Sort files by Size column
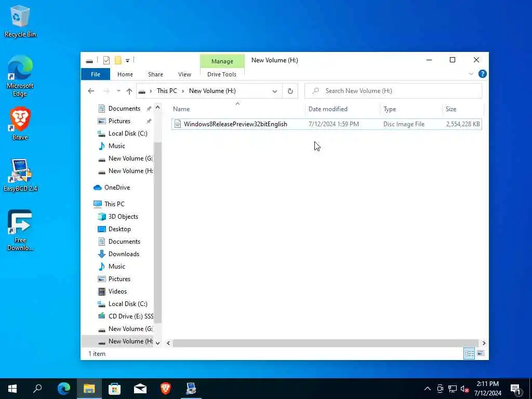This screenshot has height=399, width=532. pyautogui.click(x=451, y=109)
